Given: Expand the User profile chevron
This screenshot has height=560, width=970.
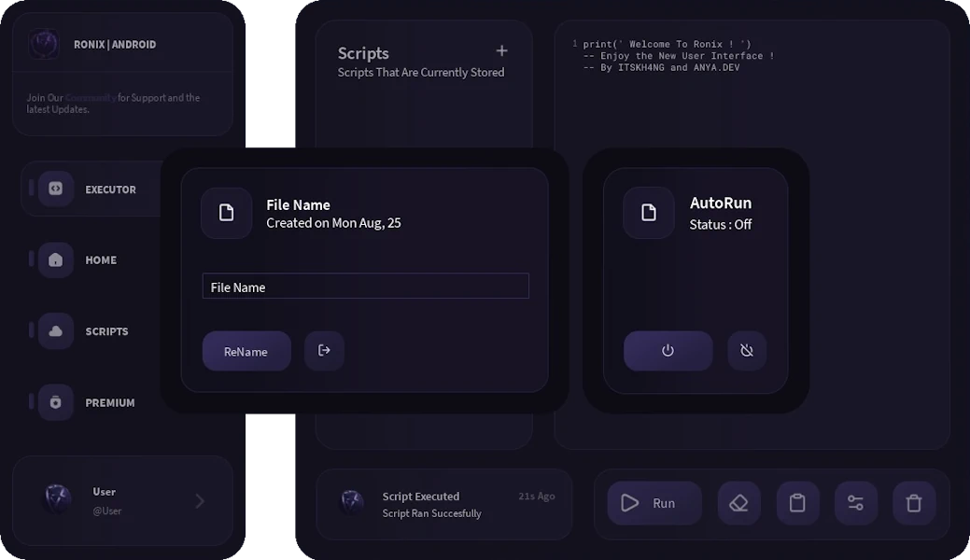Looking at the screenshot, I should [200, 501].
